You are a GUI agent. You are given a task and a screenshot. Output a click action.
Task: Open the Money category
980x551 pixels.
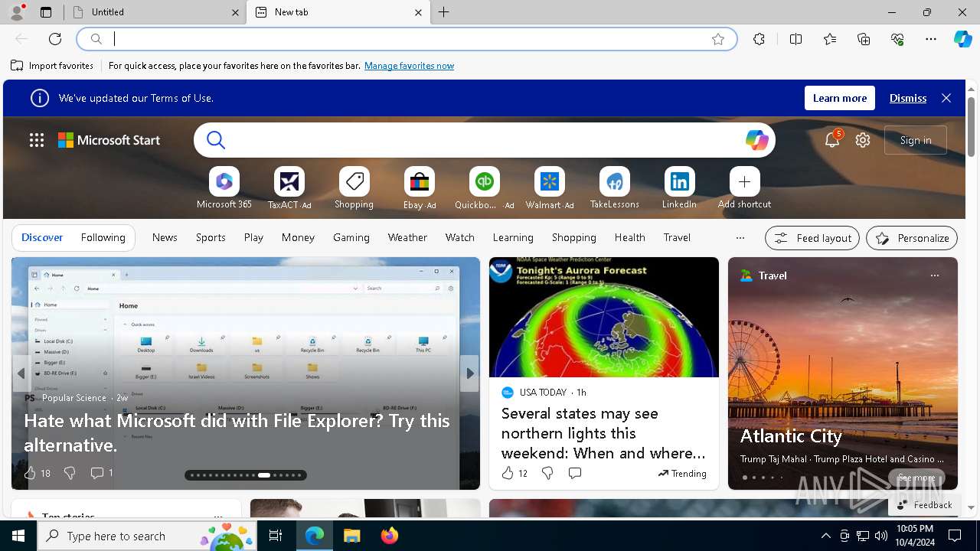click(x=298, y=238)
